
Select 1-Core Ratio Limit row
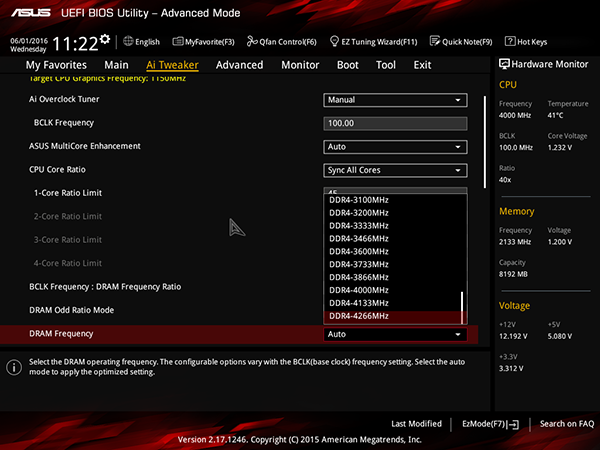(x=68, y=193)
